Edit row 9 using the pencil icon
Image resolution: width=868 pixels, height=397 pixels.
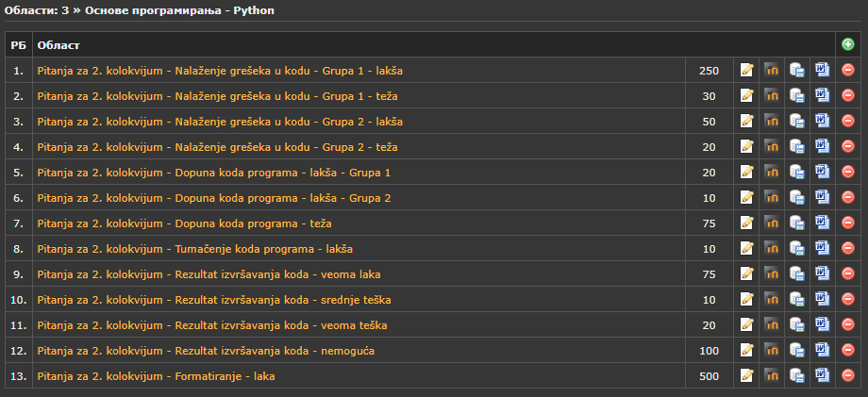[747, 273]
